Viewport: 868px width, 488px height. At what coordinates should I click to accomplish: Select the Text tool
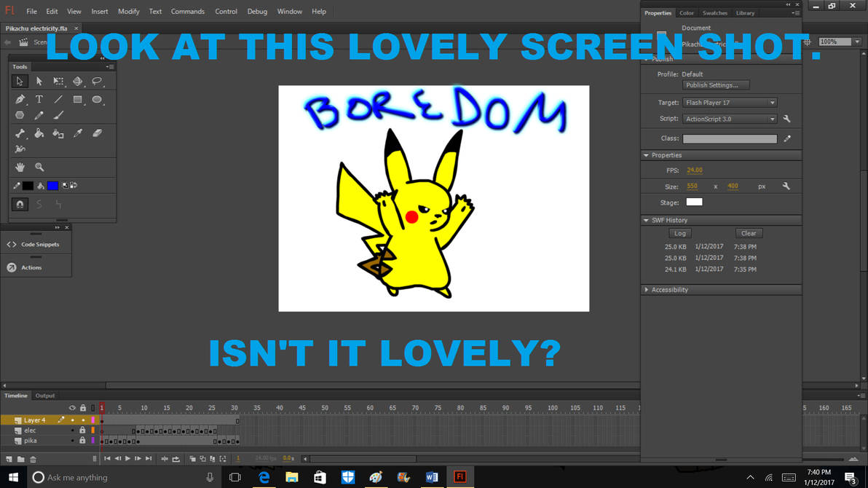click(39, 99)
